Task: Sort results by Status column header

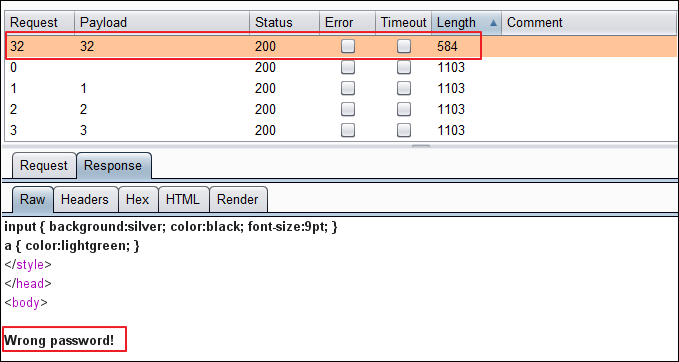Action: pyautogui.click(x=284, y=23)
